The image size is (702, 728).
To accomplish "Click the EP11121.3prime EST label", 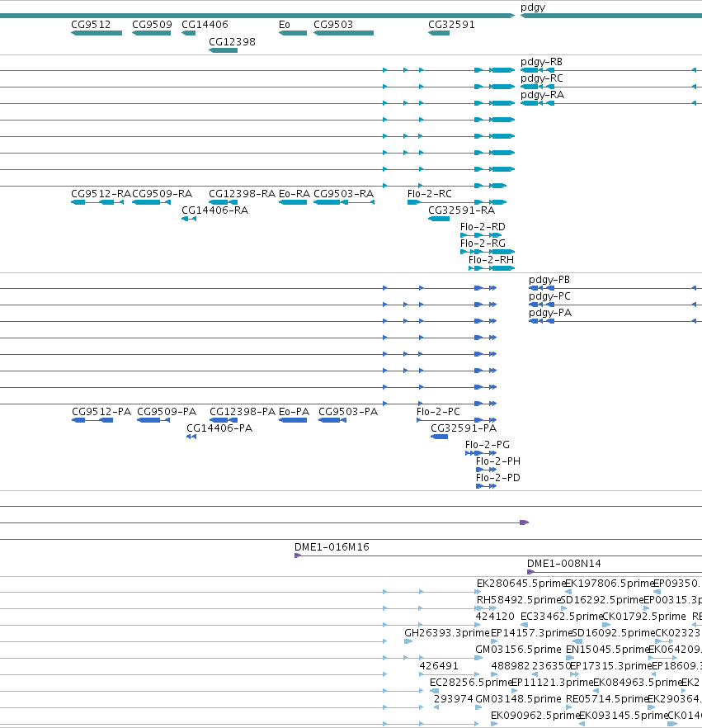I will [552, 683].
